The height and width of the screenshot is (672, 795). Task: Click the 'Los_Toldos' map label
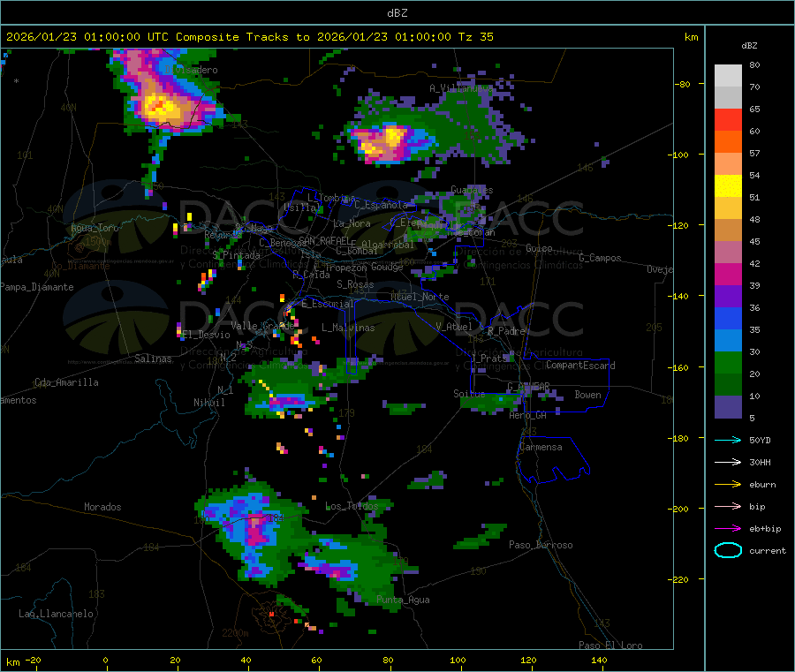click(352, 506)
